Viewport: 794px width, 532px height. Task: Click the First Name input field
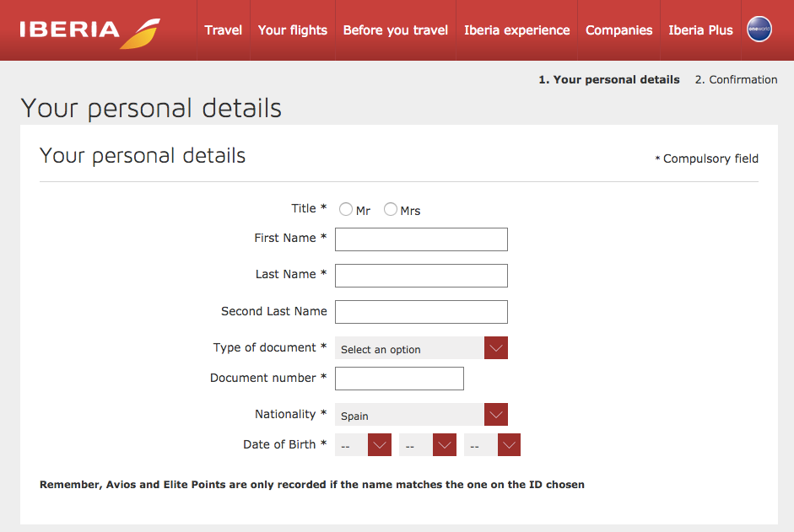[x=421, y=239]
